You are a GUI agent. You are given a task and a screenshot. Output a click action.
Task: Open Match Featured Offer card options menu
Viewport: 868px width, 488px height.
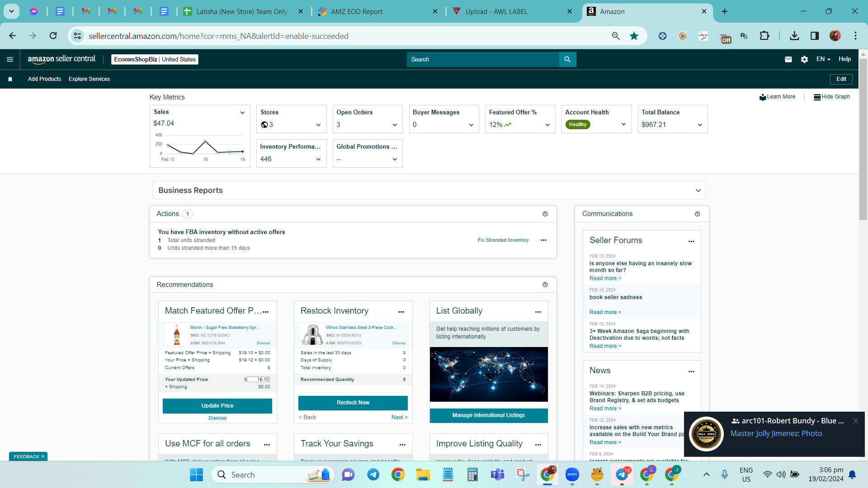coord(266,312)
